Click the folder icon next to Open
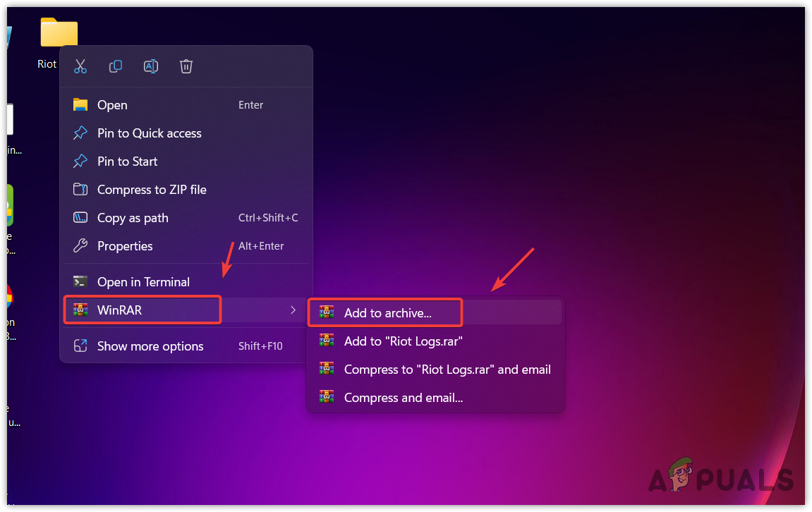This screenshot has width=812, height=512. (80, 104)
